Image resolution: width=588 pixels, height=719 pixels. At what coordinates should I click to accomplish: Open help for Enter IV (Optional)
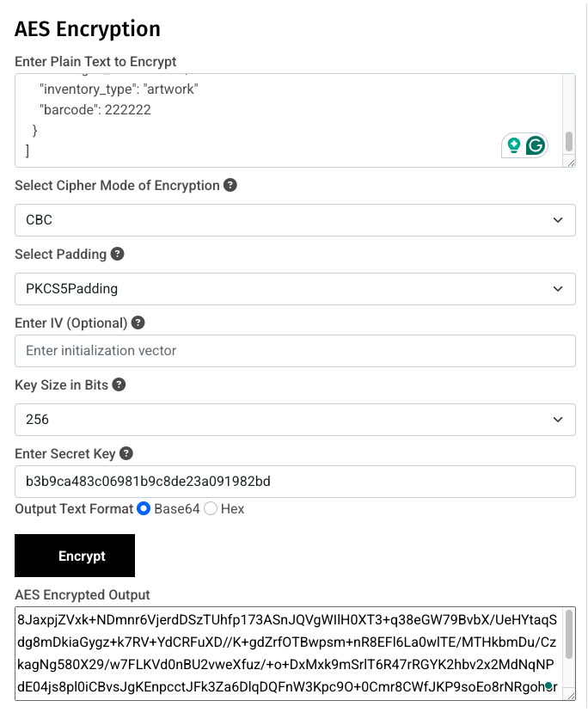[x=138, y=323]
